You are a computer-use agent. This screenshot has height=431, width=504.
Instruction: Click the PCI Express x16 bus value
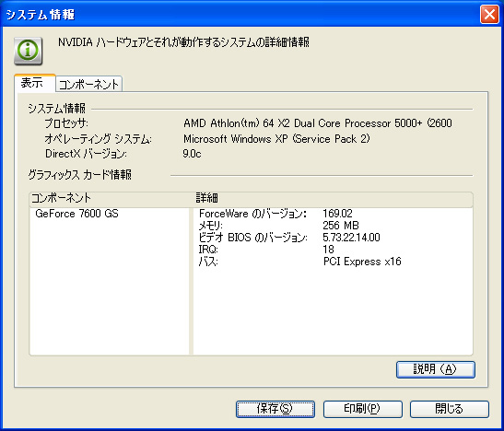click(362, 262)
